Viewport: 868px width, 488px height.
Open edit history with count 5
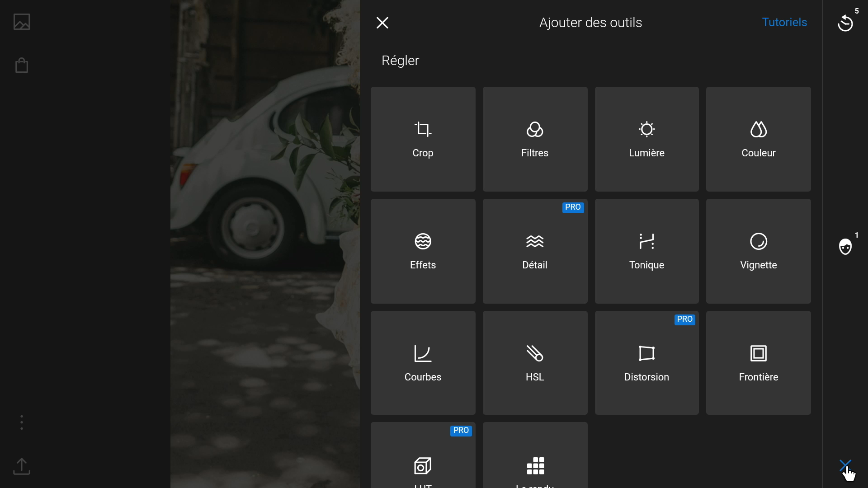[x=845, y=23]
